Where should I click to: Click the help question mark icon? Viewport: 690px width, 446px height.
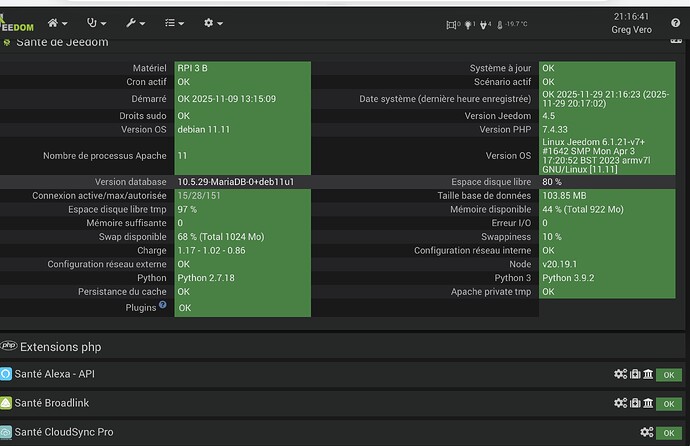675,23
